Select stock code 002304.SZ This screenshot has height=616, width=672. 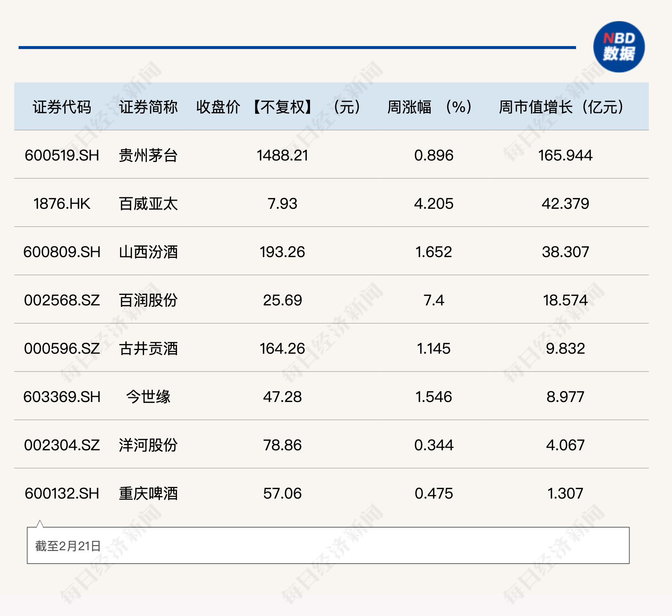[x=62, y=445]
